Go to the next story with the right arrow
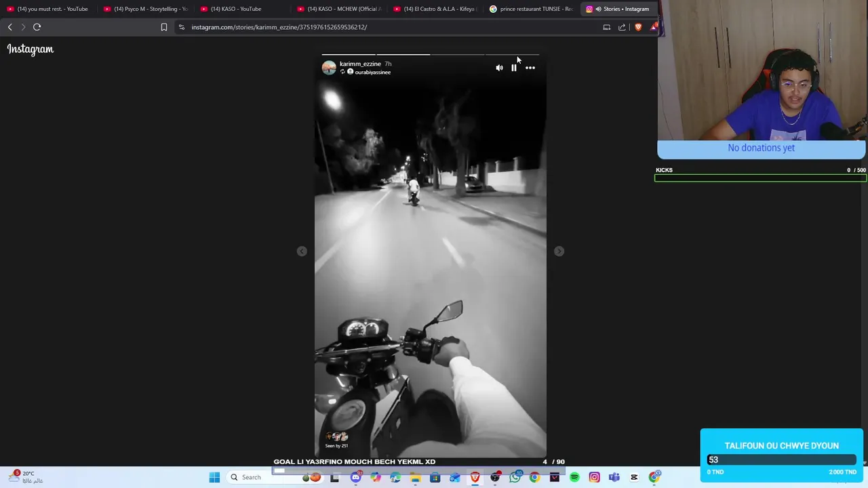This screenshot has height=488, width=868. pos(559,251)
